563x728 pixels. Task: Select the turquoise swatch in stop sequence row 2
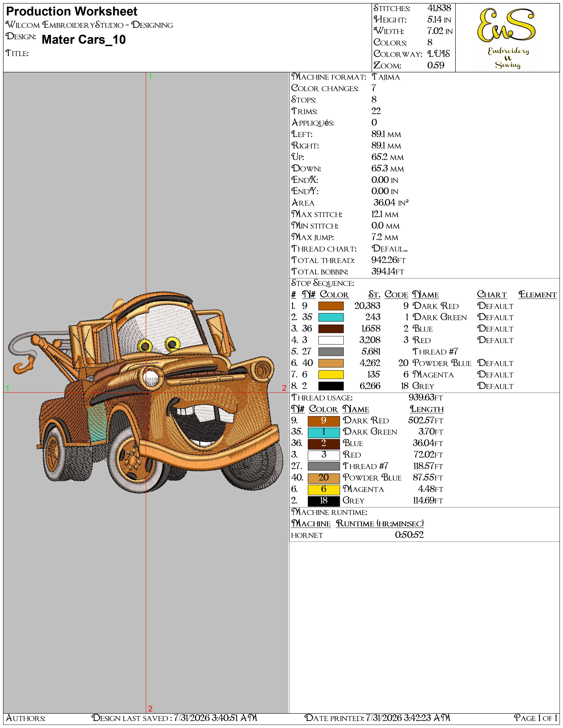(x=331, y=317)
